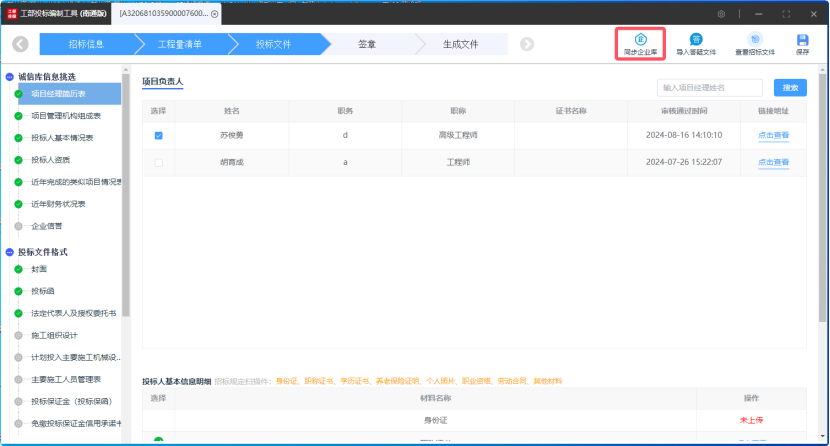
Task: Switch to the 招标信息 step tab
Action: click(x=87, y=45)
